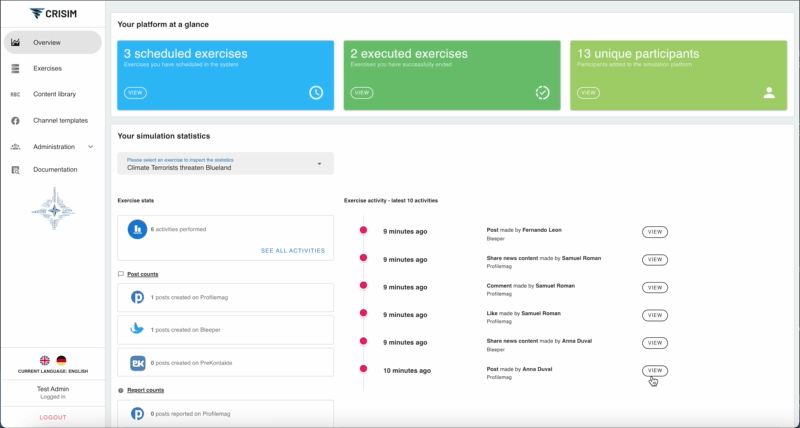
Task: View the Post made by Anna Duval
Action: 655,371
